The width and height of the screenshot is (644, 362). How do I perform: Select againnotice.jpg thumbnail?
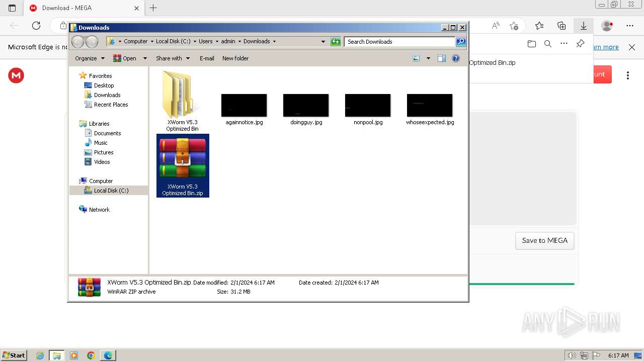(244, 109)
